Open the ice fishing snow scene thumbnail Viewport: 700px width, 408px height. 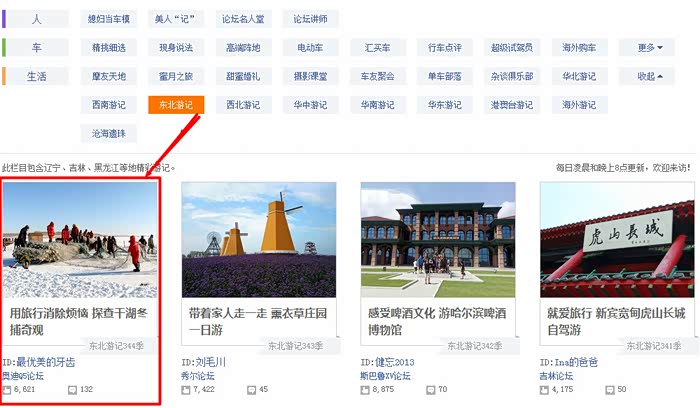click(x=80, y=240)
